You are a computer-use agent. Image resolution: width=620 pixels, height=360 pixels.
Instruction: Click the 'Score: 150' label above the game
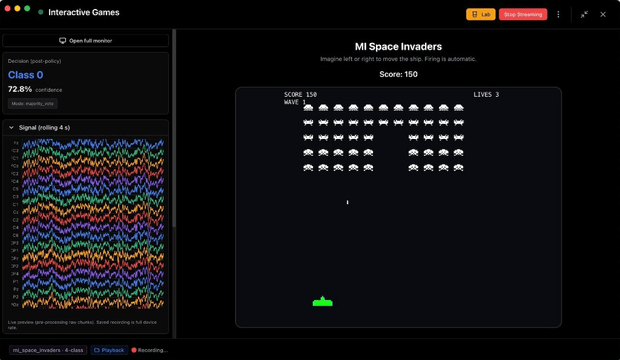398,74
